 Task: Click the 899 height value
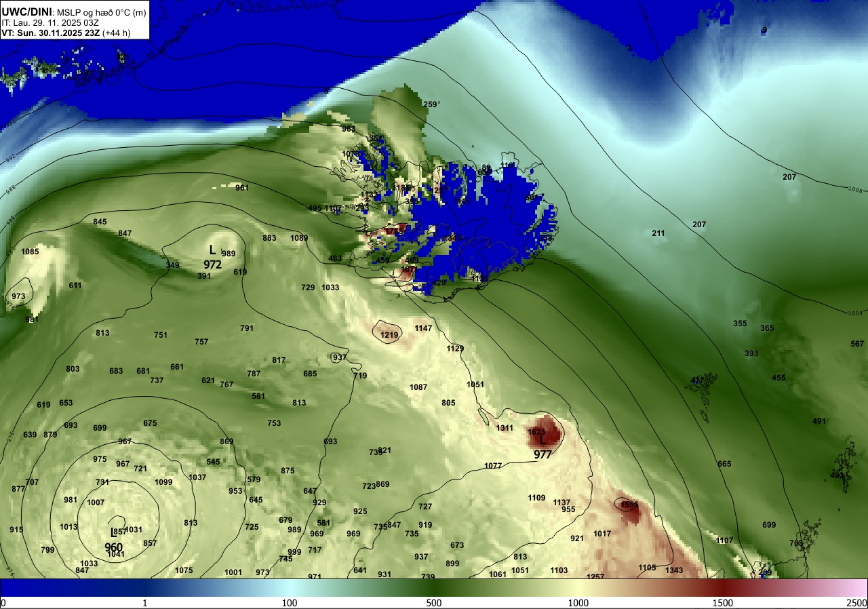[452, 564]
